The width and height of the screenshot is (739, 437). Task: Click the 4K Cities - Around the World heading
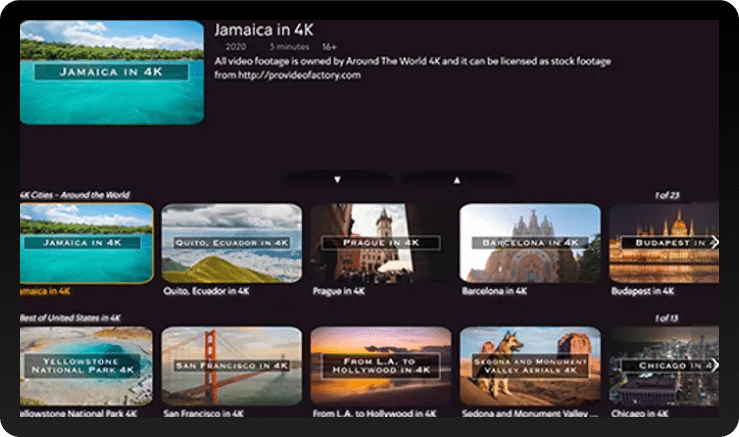click(74, 195)
